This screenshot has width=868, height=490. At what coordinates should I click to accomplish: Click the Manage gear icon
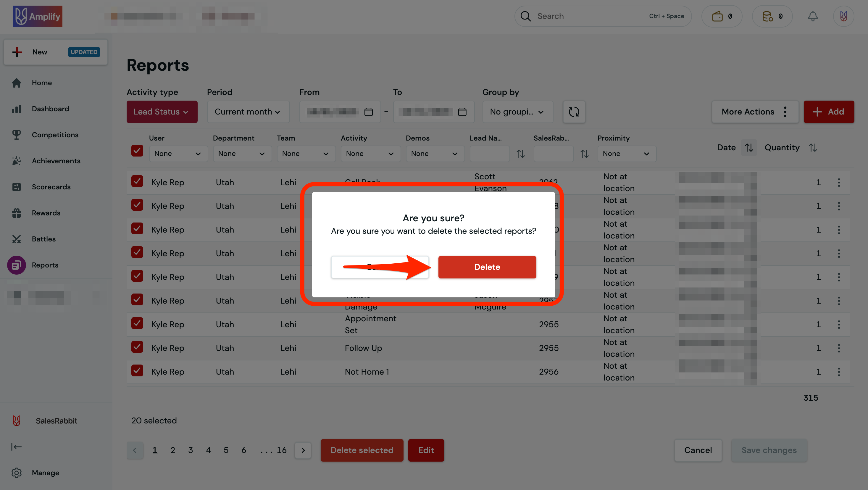tap(17, 473)
